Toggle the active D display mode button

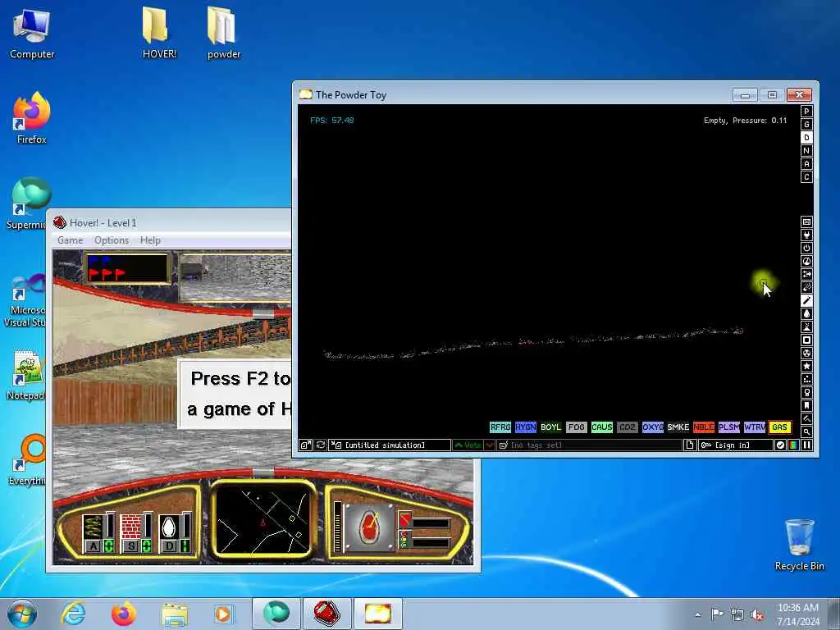806,138
